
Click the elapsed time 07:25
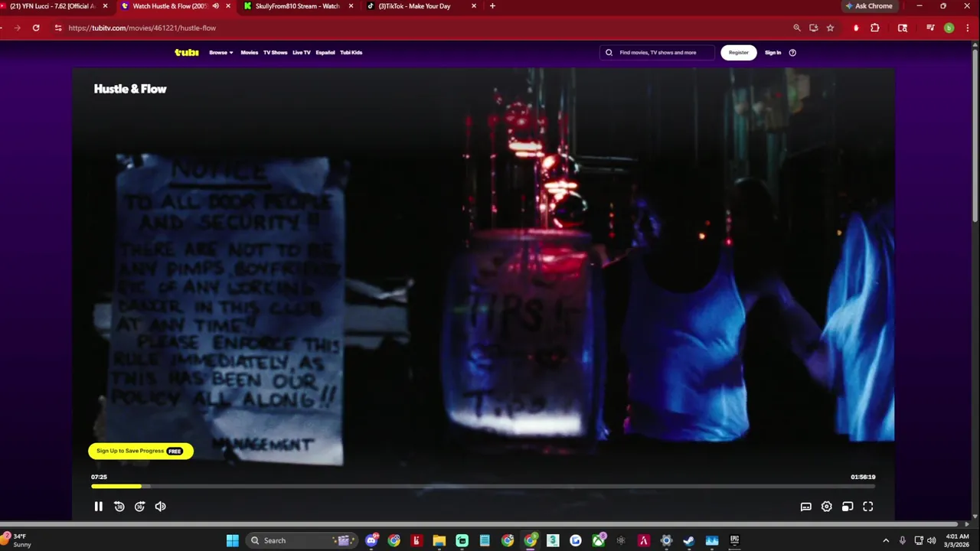(99, 477)
